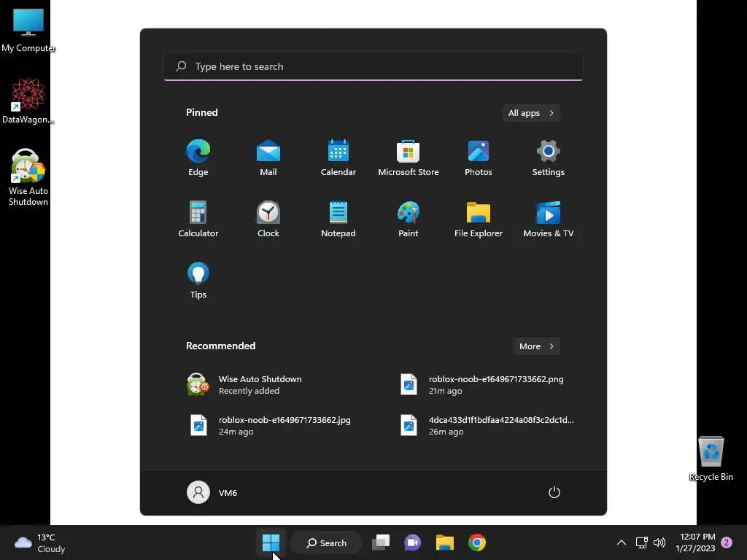Open File Explorer in the pinned grid
The image size is (747, 560).
coord(479,219)
